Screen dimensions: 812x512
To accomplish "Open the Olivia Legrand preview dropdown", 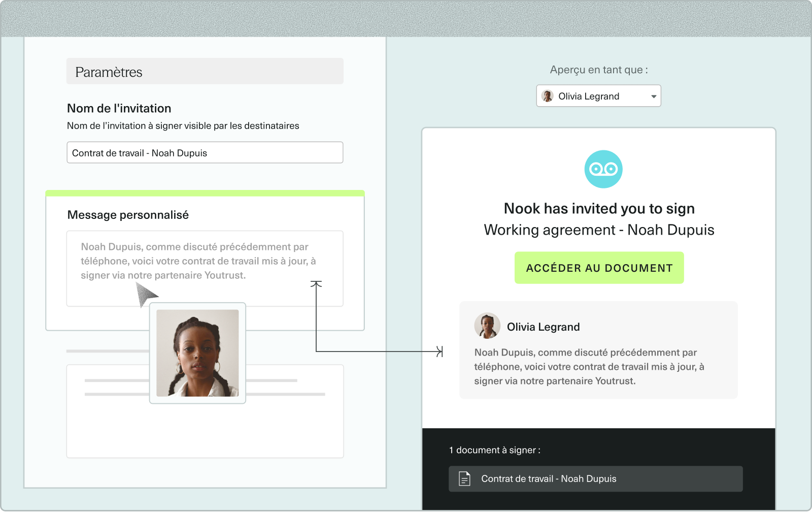I will pyautogui.click(x=598, y=96).
